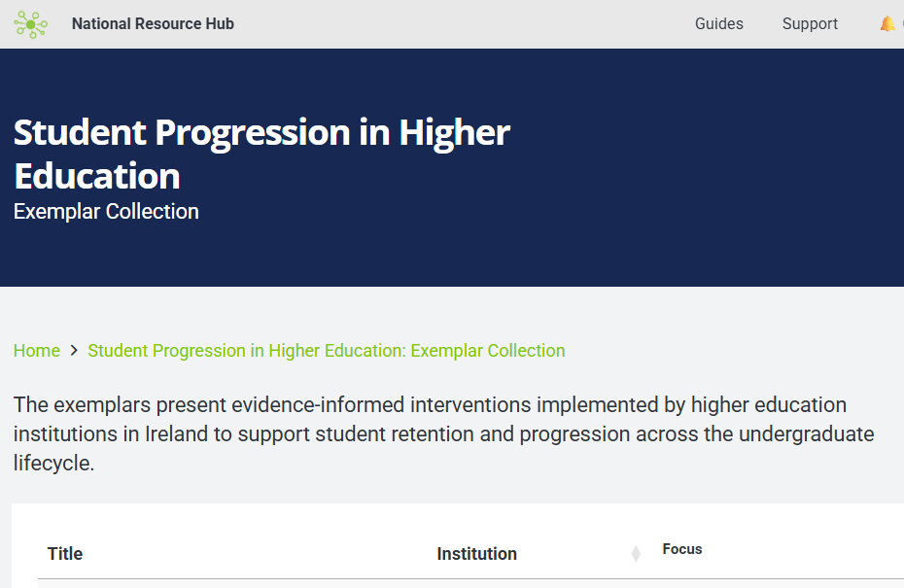The height and width of the screenshot is (588, 904).
Task: Open the Guides menu item
Action: [x=718, y=24]
